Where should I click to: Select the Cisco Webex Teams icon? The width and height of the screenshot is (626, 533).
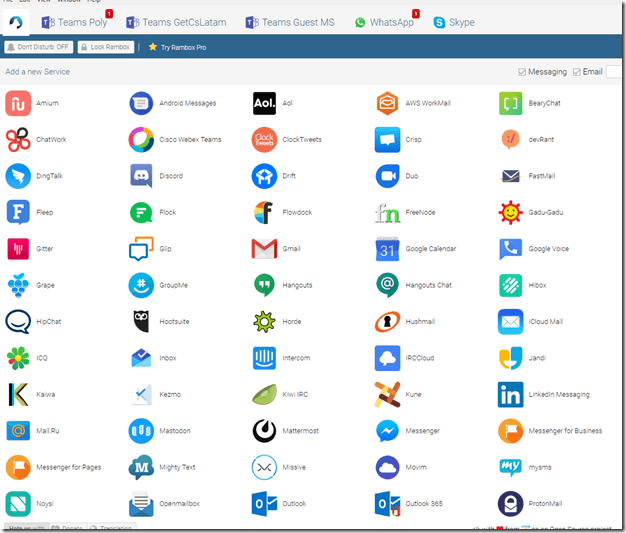pos(141,140)
